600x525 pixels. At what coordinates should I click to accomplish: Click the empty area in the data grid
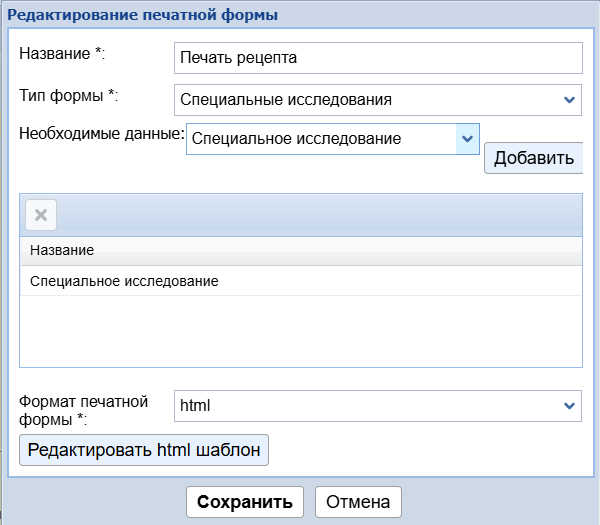pos(300,332)
